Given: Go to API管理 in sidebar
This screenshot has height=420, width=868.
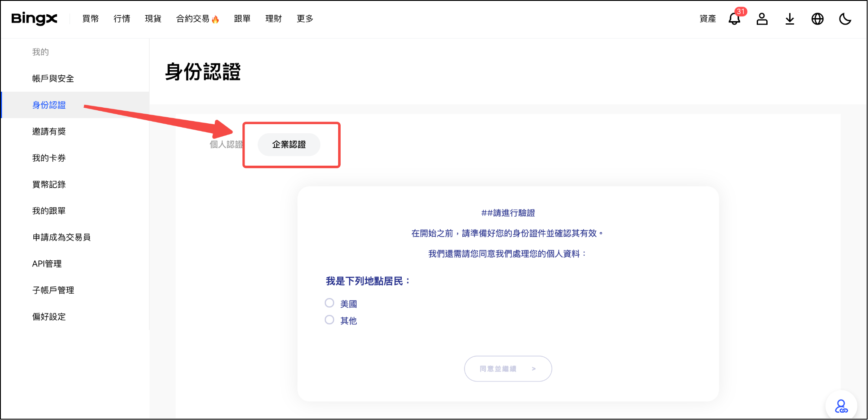Looking at the screenshot, I should coord(47,264).
